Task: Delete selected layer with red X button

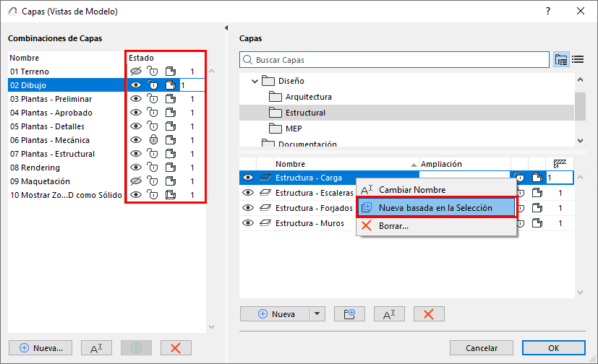Action: (x=428, y=314)
